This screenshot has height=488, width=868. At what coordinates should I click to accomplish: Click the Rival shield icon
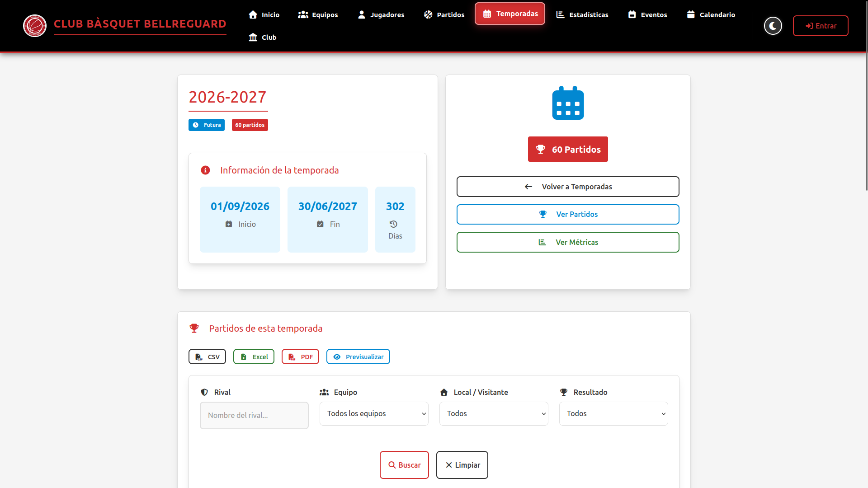click(204, 392)
